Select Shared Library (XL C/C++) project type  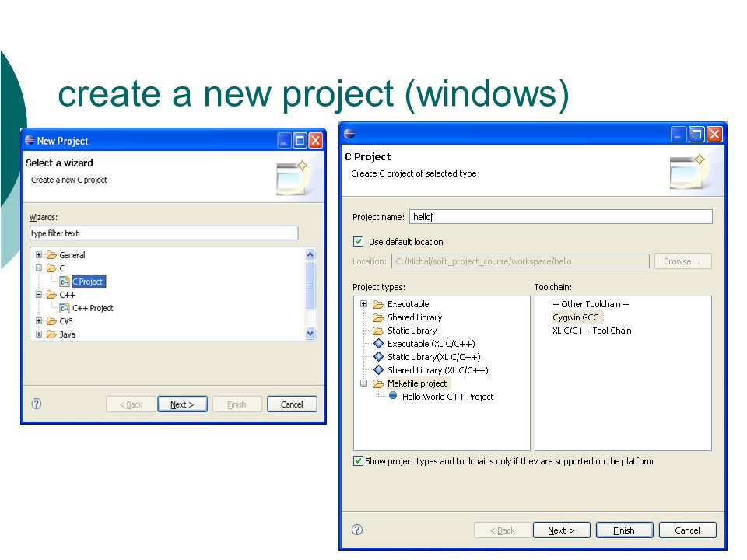(438, 370)
